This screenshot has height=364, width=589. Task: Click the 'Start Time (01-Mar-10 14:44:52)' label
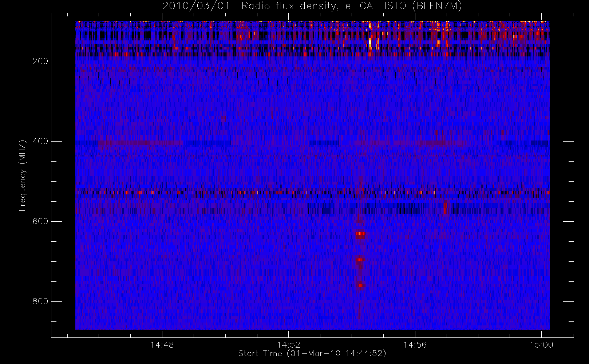pyautogui.click(x=312, y=353)
